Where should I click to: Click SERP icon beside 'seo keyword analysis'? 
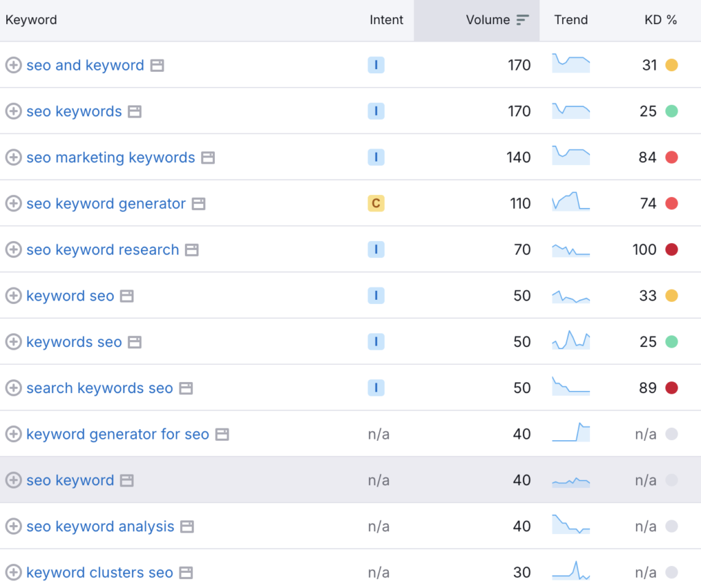point(187,527)
